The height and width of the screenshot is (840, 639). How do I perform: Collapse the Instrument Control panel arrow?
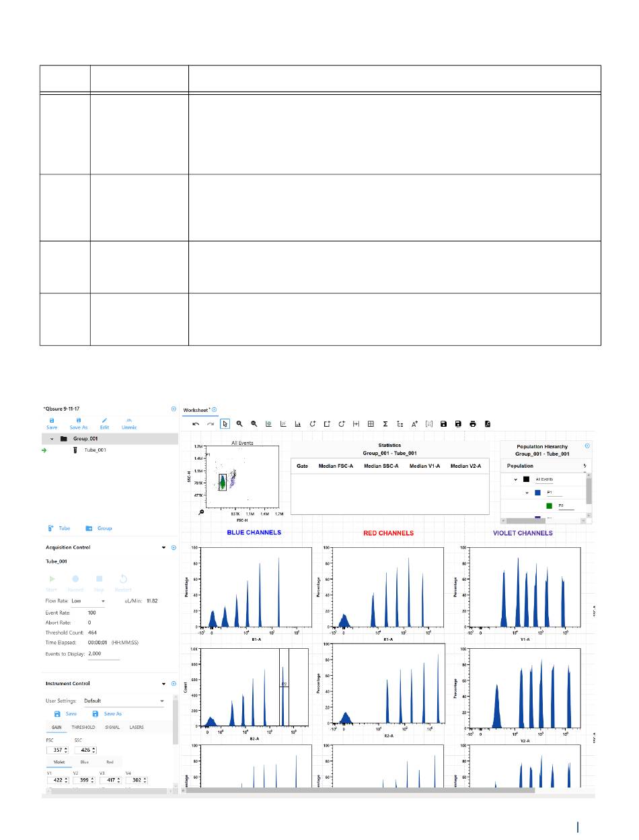164,684
